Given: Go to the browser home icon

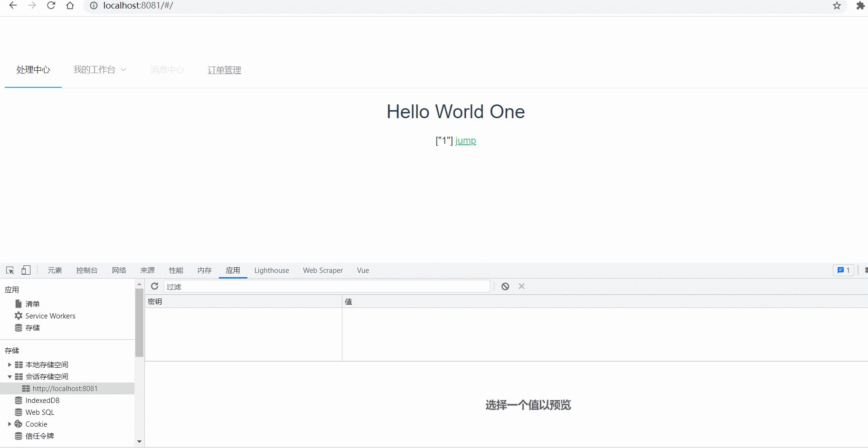Looking at the screenshot, I should point(70,6).
